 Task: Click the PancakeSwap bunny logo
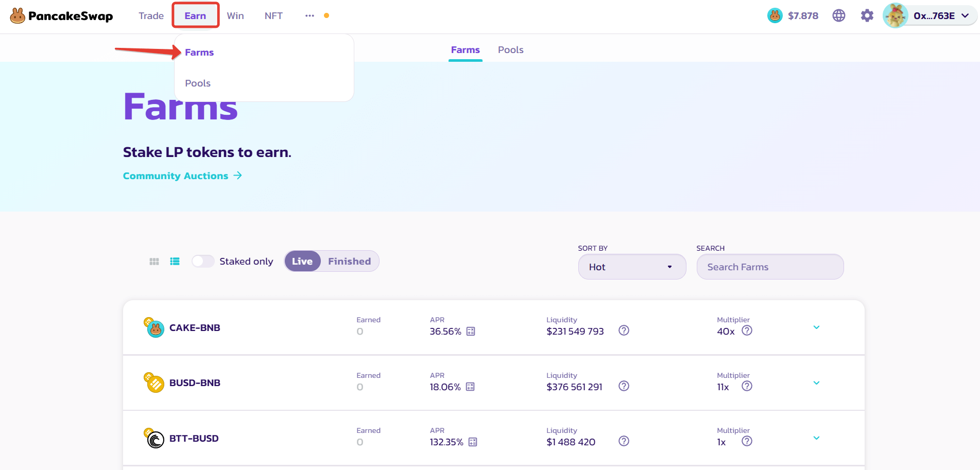(x=18, y=16)
